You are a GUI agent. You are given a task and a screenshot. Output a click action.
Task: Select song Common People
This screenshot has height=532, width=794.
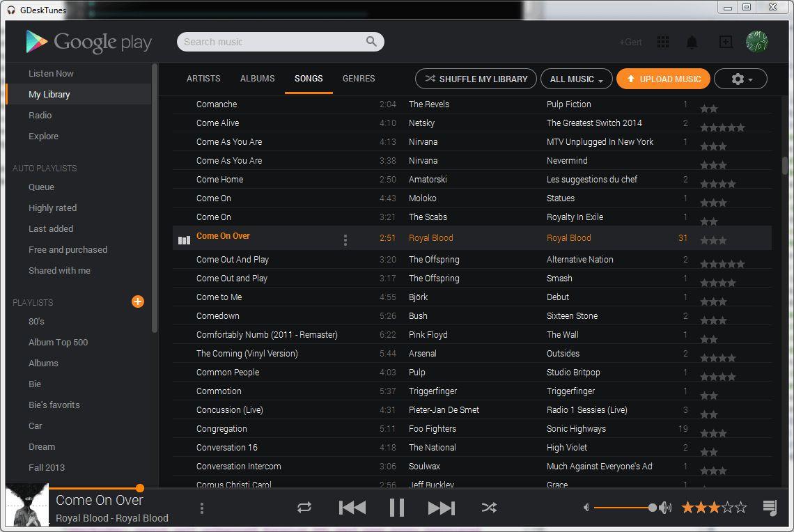click(228, 372)
